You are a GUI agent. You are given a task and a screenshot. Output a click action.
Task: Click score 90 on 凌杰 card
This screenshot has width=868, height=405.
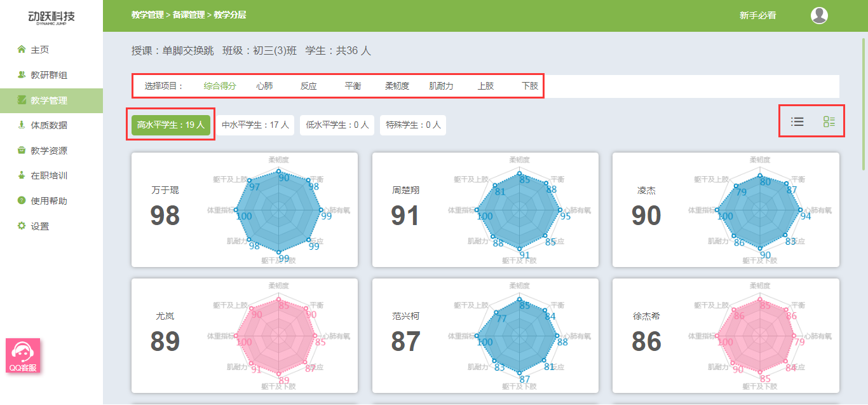[646, 216]
